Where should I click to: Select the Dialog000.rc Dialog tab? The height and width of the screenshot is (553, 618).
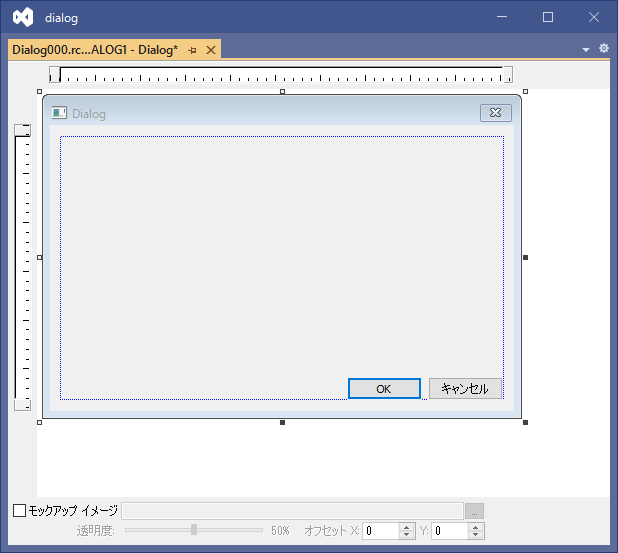point(94,50)
